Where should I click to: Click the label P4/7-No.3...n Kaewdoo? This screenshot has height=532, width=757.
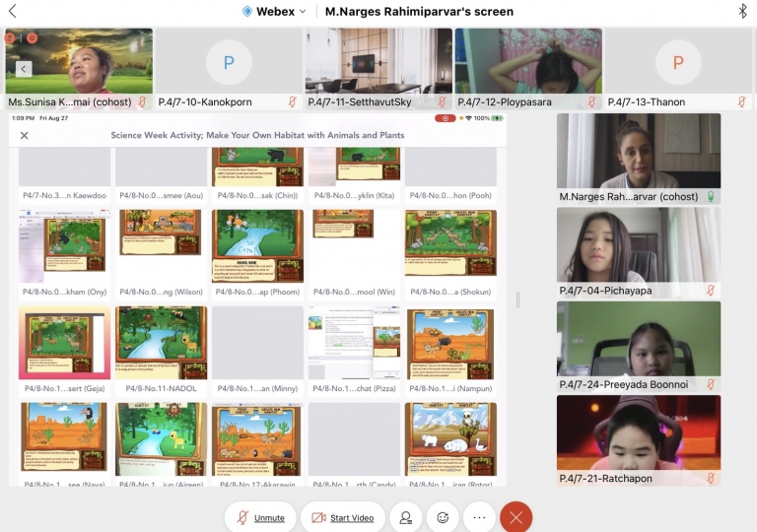(x=65, y=195)
